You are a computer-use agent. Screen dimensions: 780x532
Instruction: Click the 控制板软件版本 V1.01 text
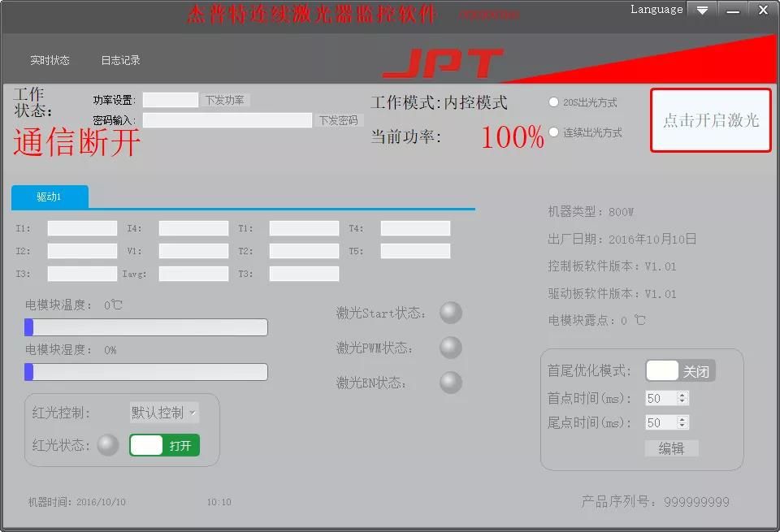click(613, 266)
